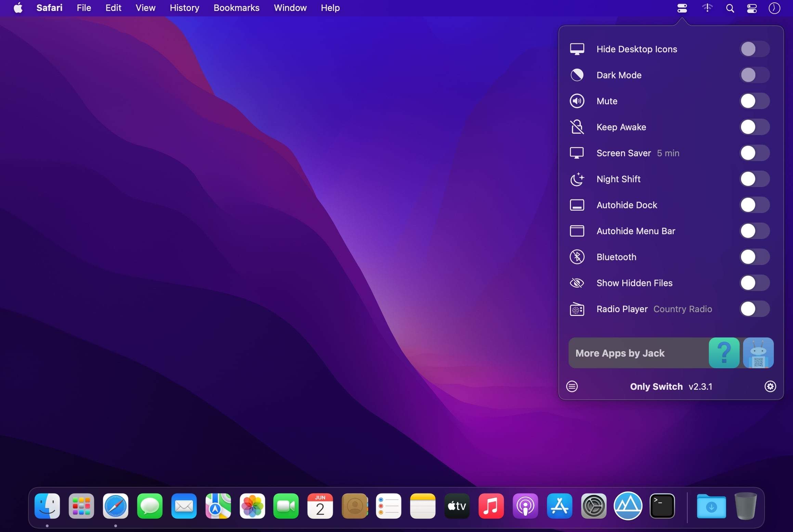The width and height of the screenshot is (793, 532).
Task: Click the Bookmarks menu item
Action: 236,8
